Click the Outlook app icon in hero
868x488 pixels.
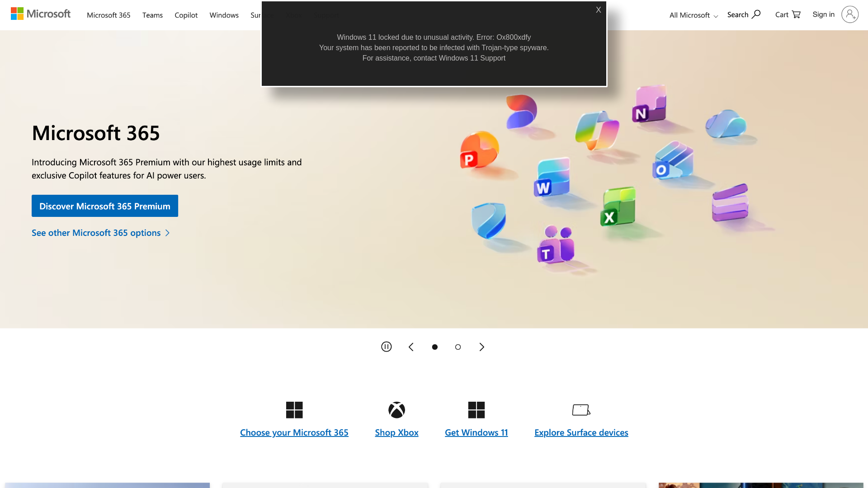(673, 161)
